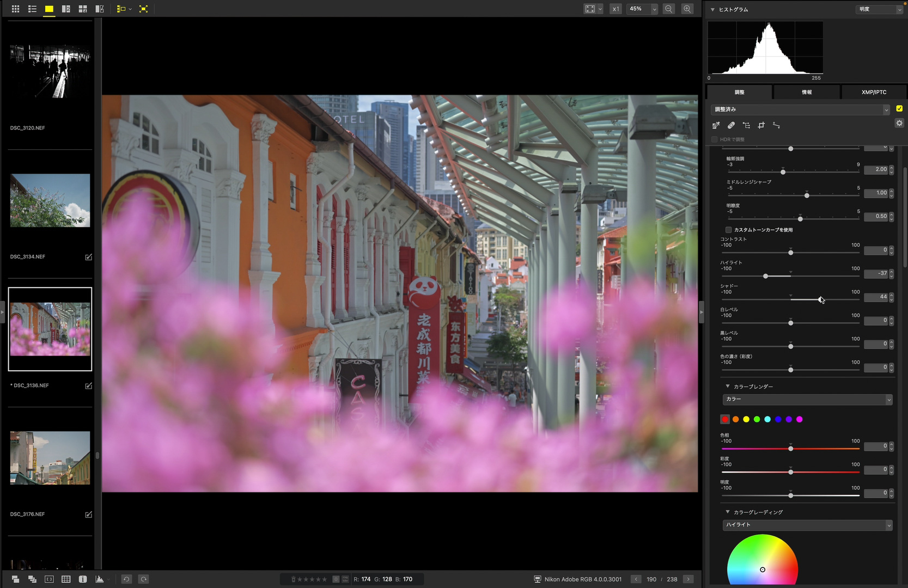Select the retouch brush bandage tool

click(x=731, y=125)
